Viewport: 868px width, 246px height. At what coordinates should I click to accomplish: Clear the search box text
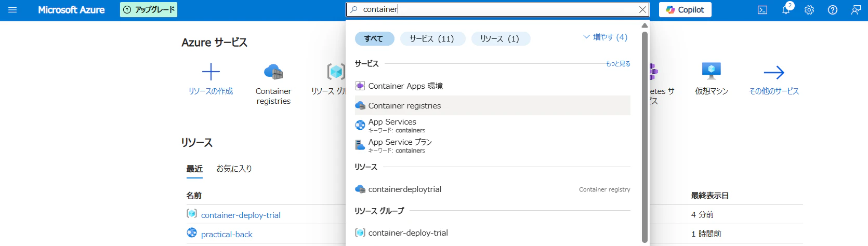coord(642,9)
